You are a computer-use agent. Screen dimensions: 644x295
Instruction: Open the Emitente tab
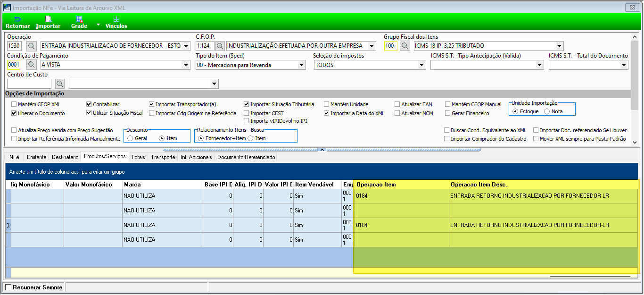(36, 157)
